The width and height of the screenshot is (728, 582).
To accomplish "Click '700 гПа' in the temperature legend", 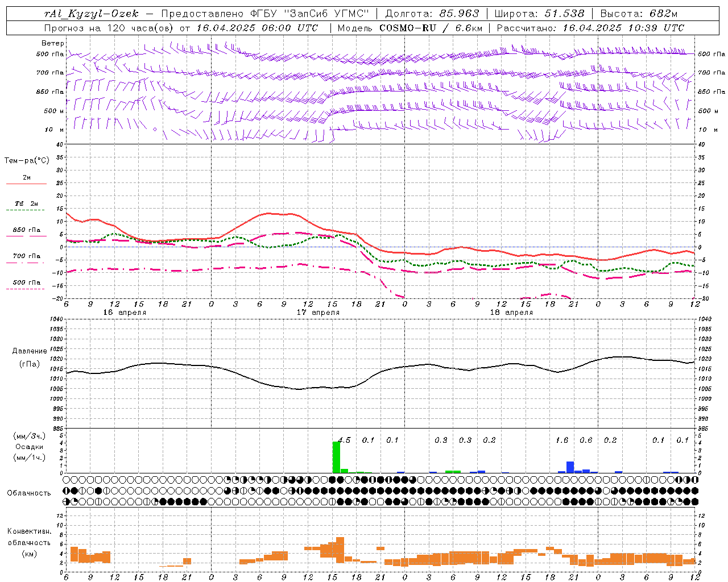I will pyautogui.click(x=27, y=256).
